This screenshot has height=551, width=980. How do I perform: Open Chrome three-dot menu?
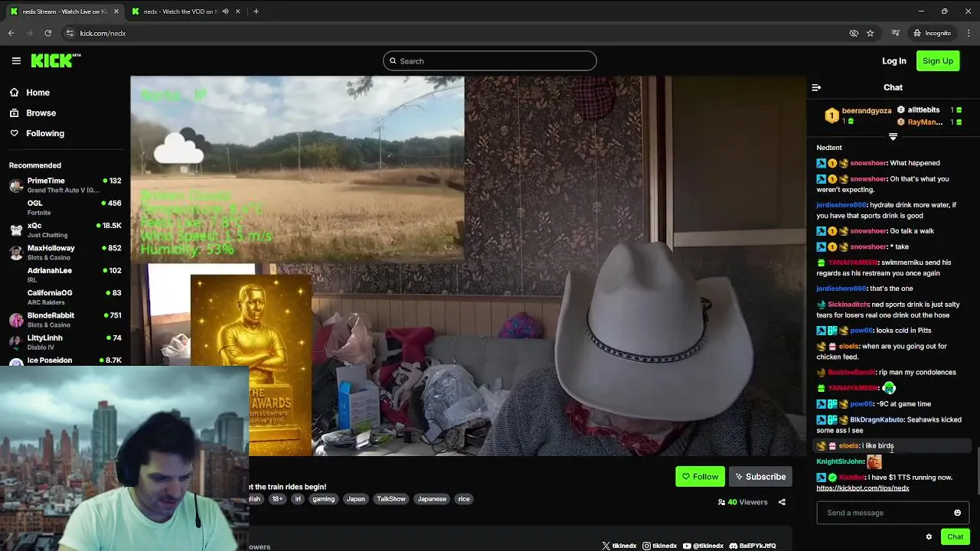pos(969,33)
